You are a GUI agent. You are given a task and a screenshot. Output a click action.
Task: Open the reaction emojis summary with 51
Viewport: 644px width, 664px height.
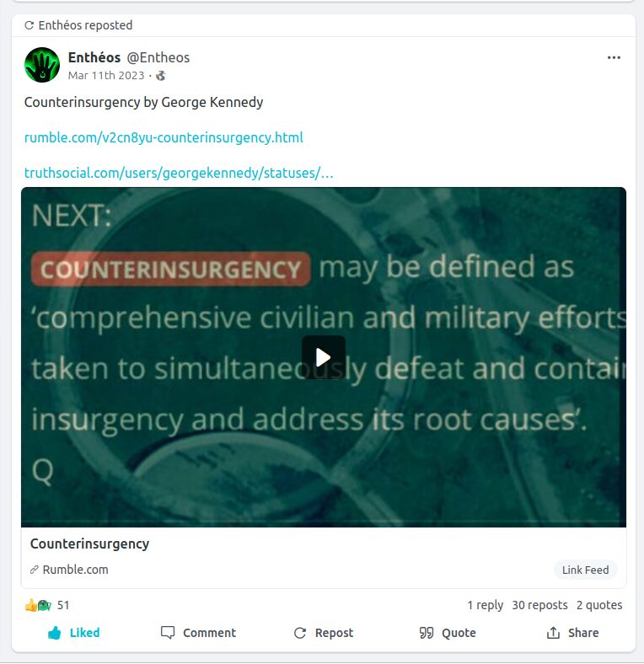(46, 605)
